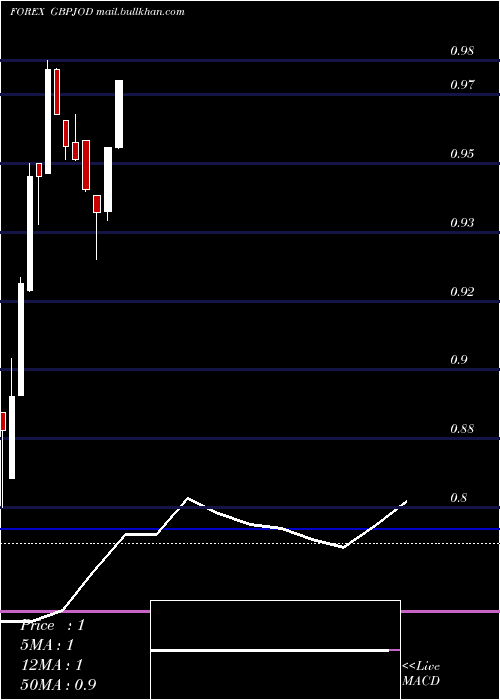Click the 0.97 price axis label
This screenshot has height=700, width=500.
tap(462, 84)
